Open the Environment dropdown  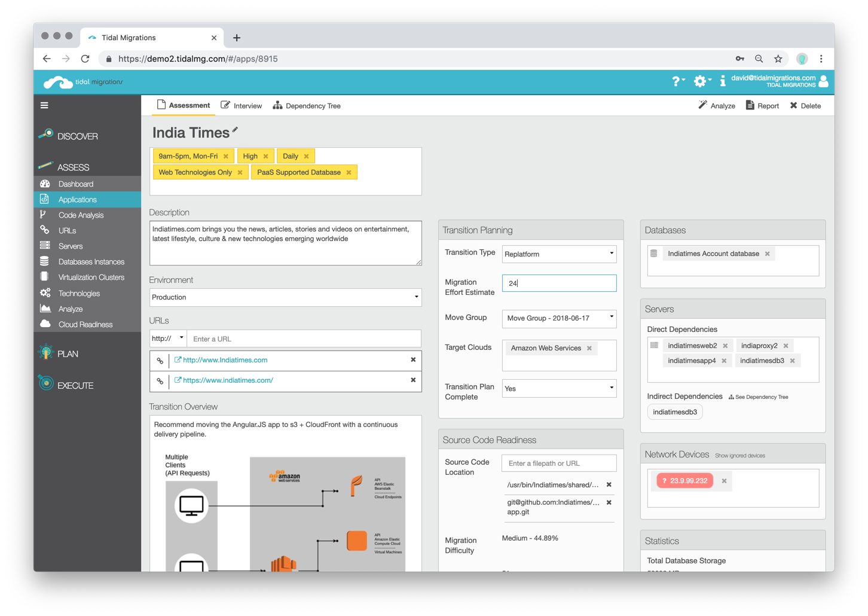click(x=285, y=297)
